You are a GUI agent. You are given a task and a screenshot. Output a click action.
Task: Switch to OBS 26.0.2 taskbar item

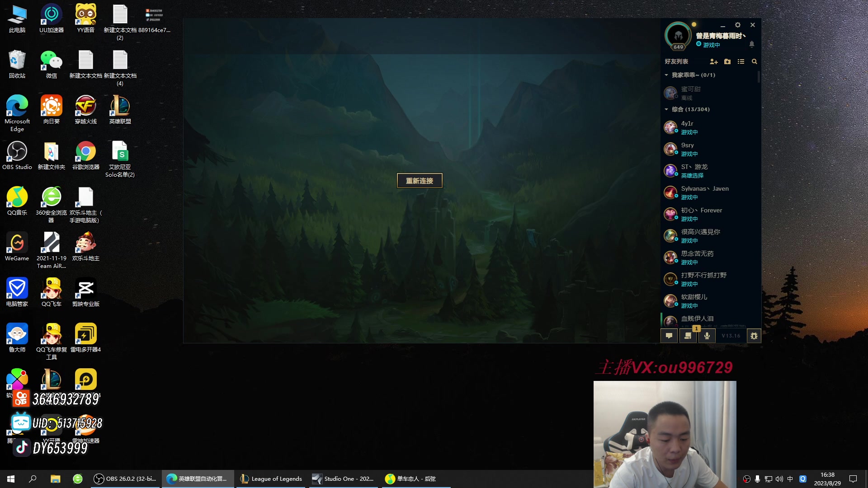tap(125, 479)
